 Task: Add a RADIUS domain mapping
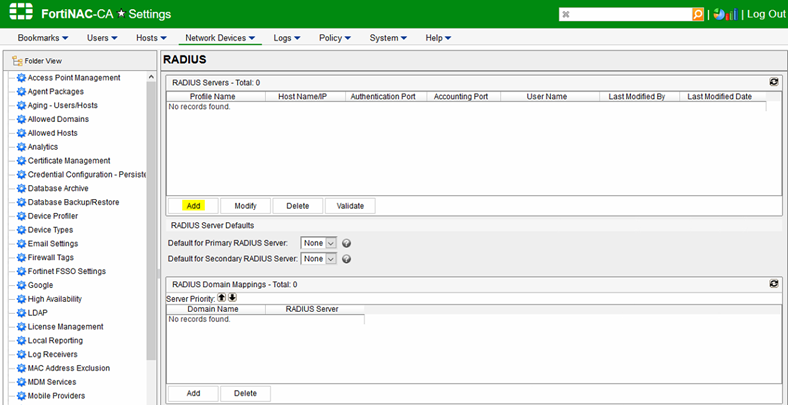(193, 393)
